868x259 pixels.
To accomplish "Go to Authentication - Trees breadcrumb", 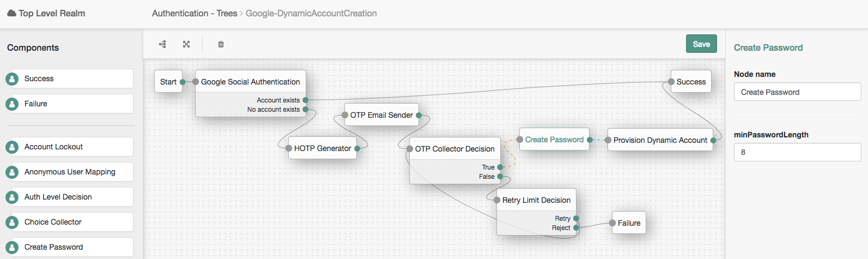I will coord(195,13).
